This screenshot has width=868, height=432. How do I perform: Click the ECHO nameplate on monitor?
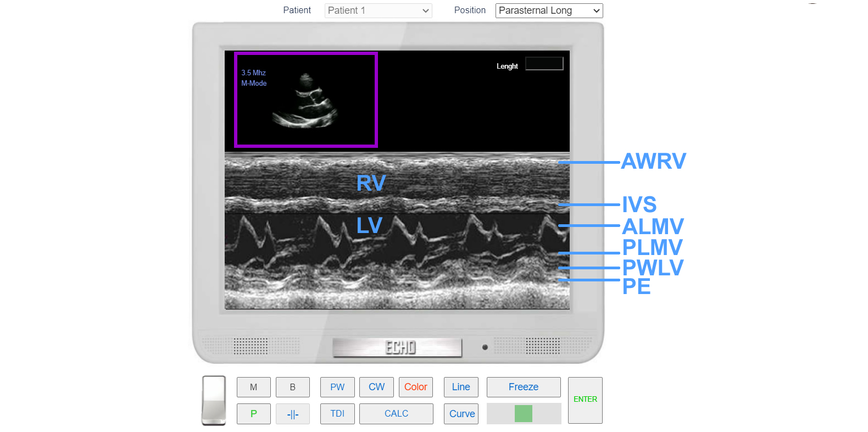pos(398,347)
